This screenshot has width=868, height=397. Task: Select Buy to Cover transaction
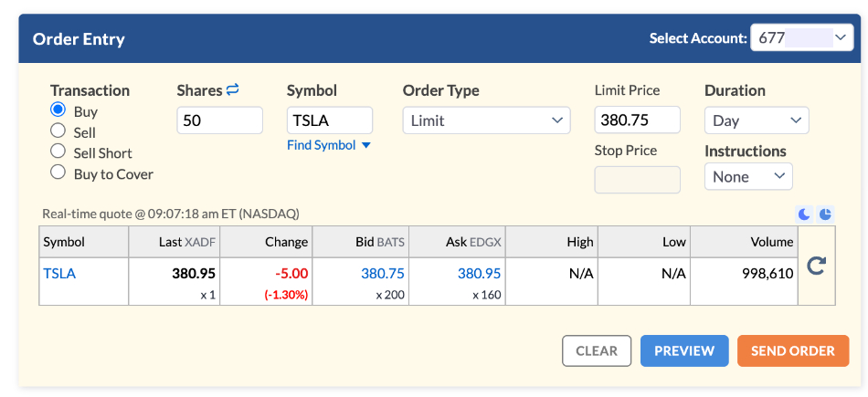(58, 172)
